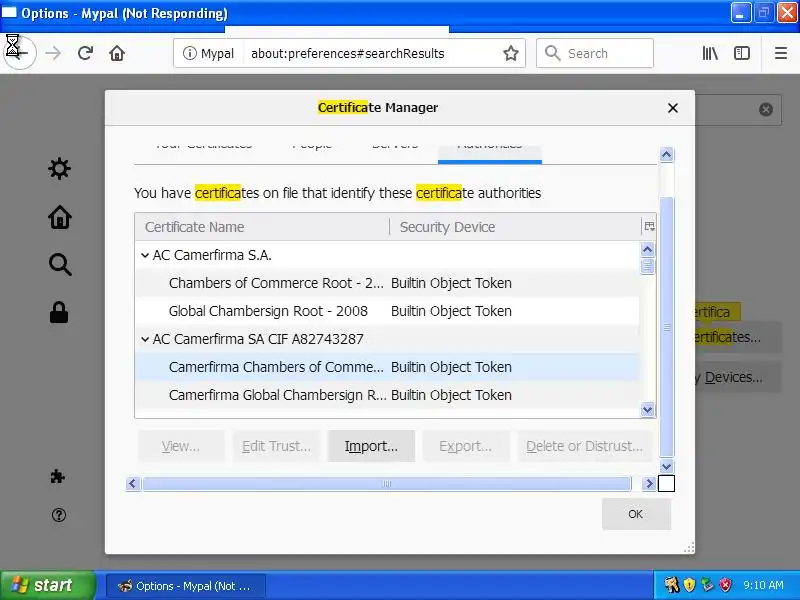This screenshot has width=800, height=600.
Task: Click the dialog vertical scrollbar thumb
Action: pos(666,327)
